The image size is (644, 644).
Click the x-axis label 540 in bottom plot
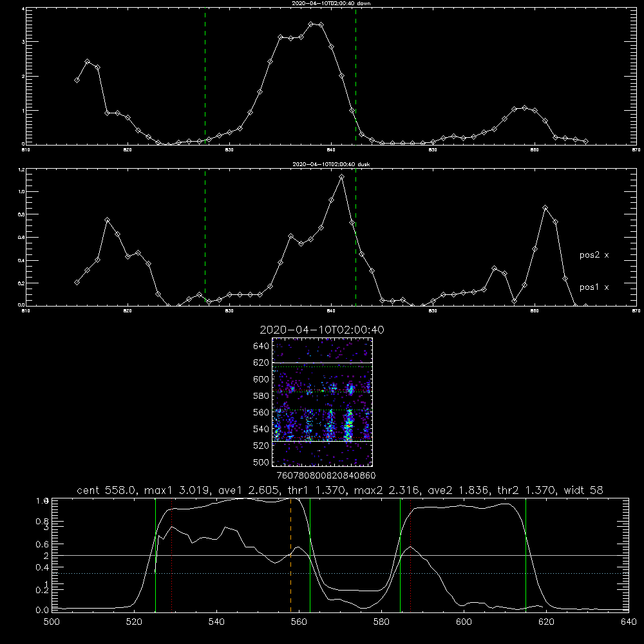[x=216, y=621]
